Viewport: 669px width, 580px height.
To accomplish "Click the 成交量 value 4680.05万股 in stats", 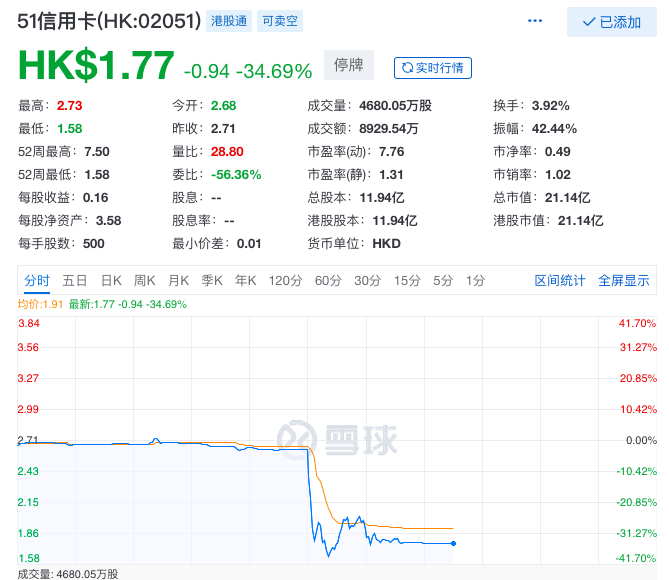I will coord(396,105).
